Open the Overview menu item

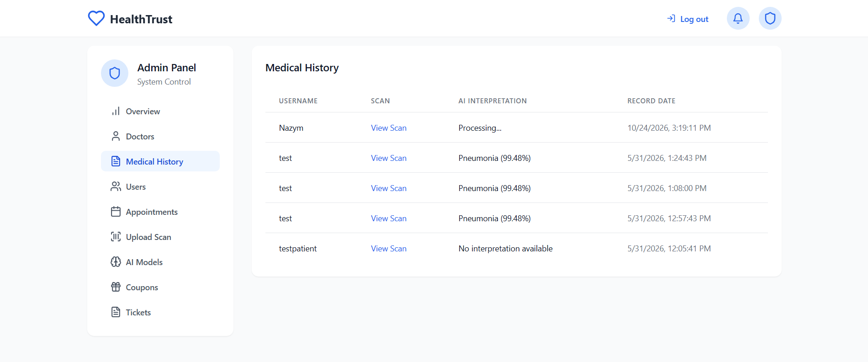click(160, 111)
